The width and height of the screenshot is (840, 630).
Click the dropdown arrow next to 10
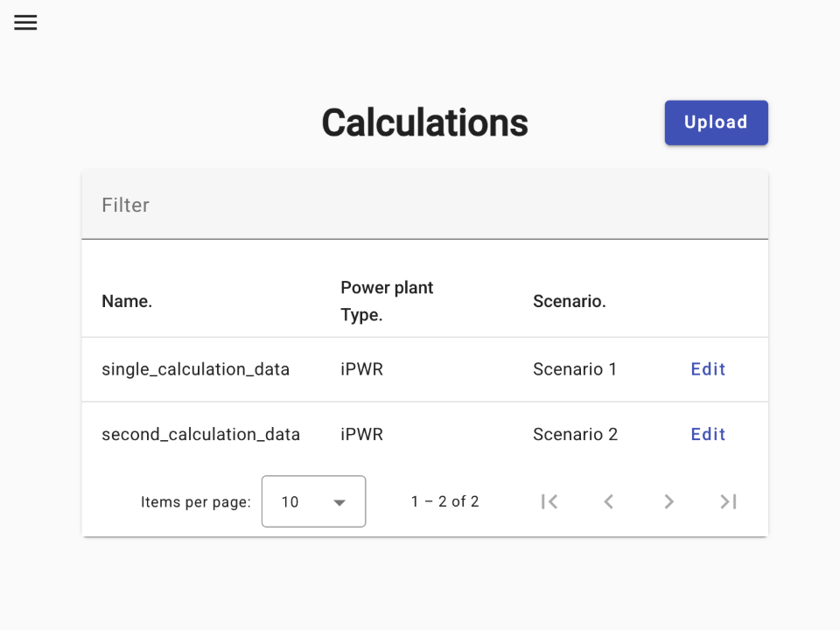coord(339,502)
